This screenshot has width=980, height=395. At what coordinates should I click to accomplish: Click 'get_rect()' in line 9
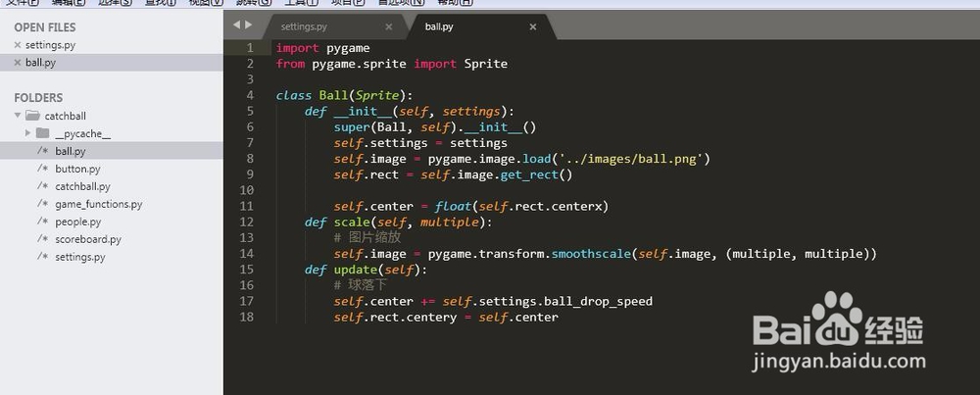pyautogui.click(x=536, y=175)
